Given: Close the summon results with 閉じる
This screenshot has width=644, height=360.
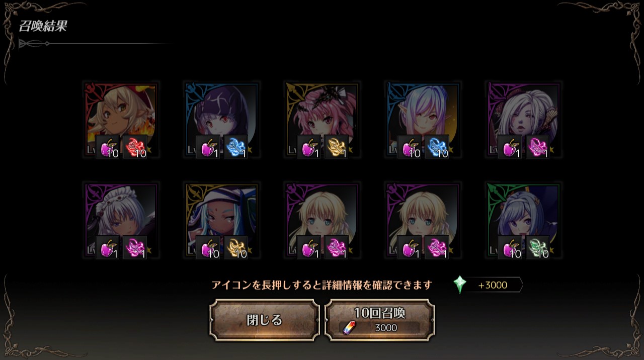Looking at the screenshot, I should point(265,320).
